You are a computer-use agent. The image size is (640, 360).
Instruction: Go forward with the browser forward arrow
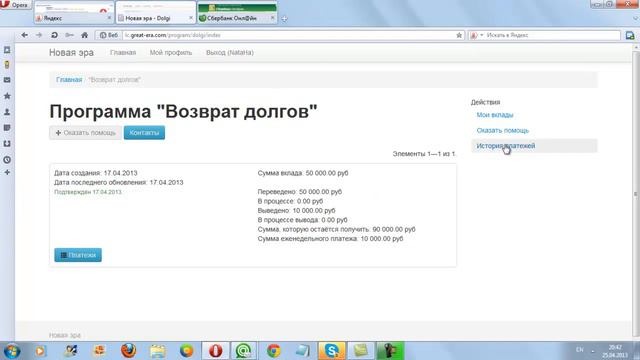point(39,35)
